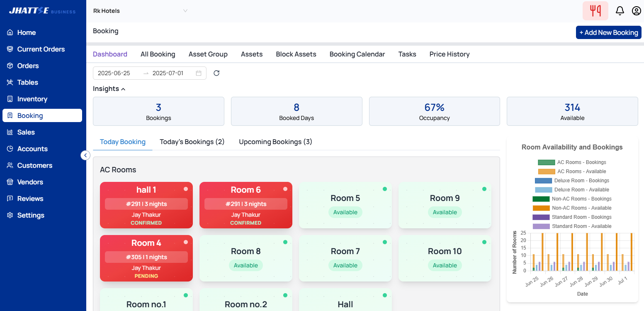
Task: Open the Assets tab
Action: (x=252, y=54)
